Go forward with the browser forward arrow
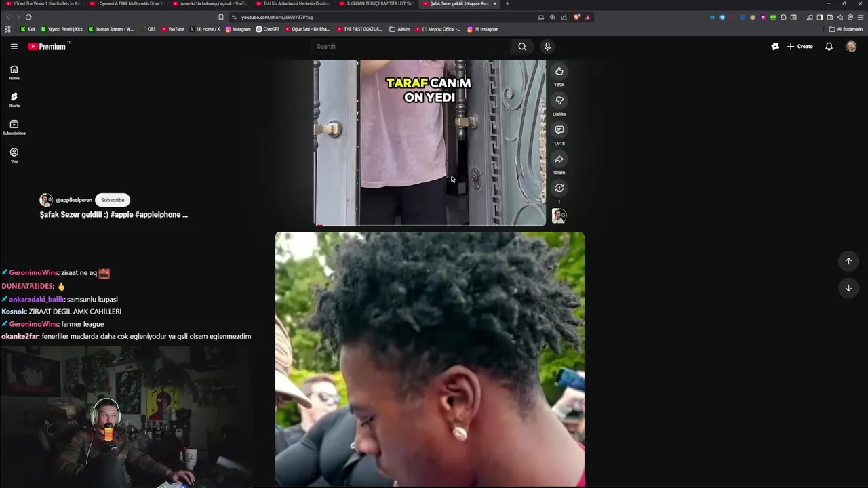This screenshot has height=488, width=868. click(18, 17)
